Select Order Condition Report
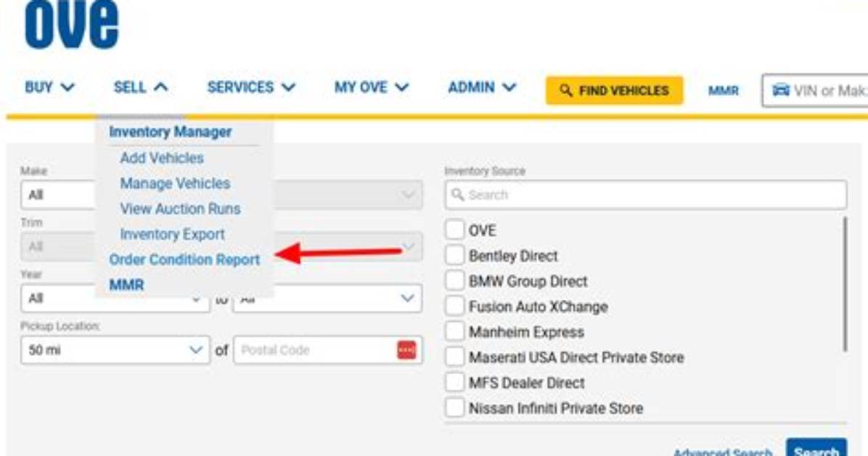This screenshot has width=868, height=456. click(x=184, y=259)
